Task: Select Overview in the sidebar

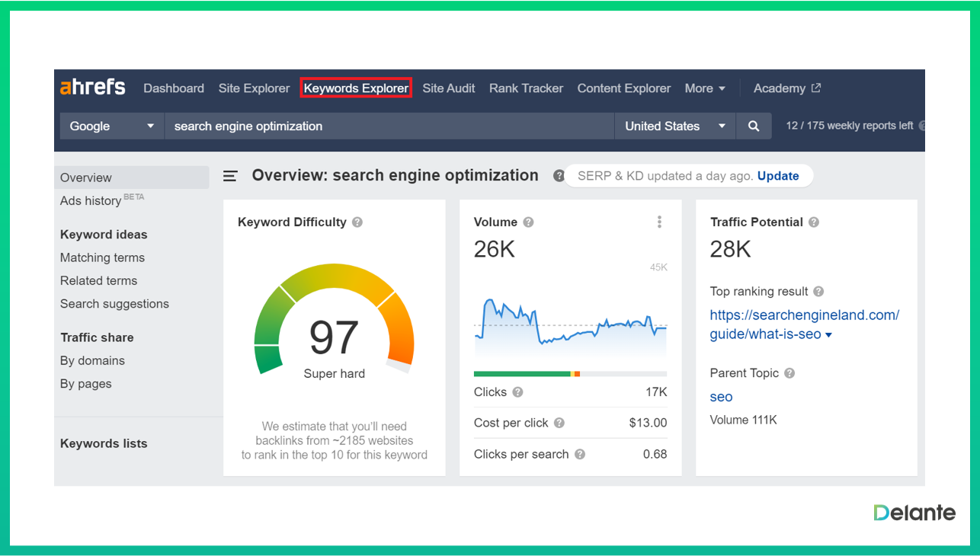Action: tap(132, 177)
